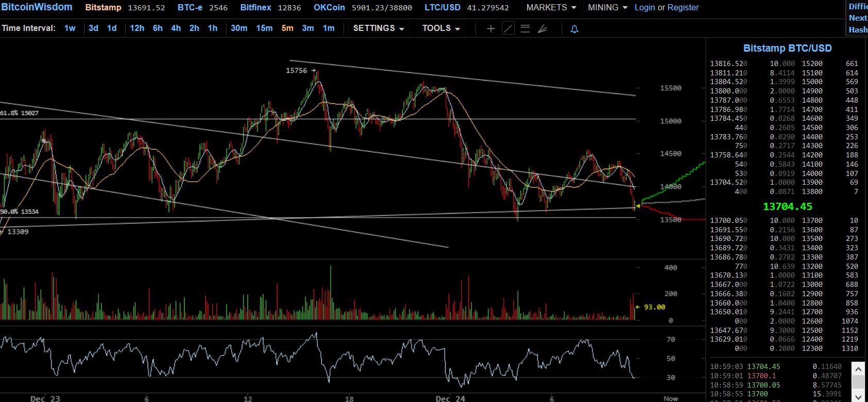Click the Bitstamp BTC/USD panel title
Viewport: 868px width, 402px height.
pyautogui.click(x=787, y=48)
